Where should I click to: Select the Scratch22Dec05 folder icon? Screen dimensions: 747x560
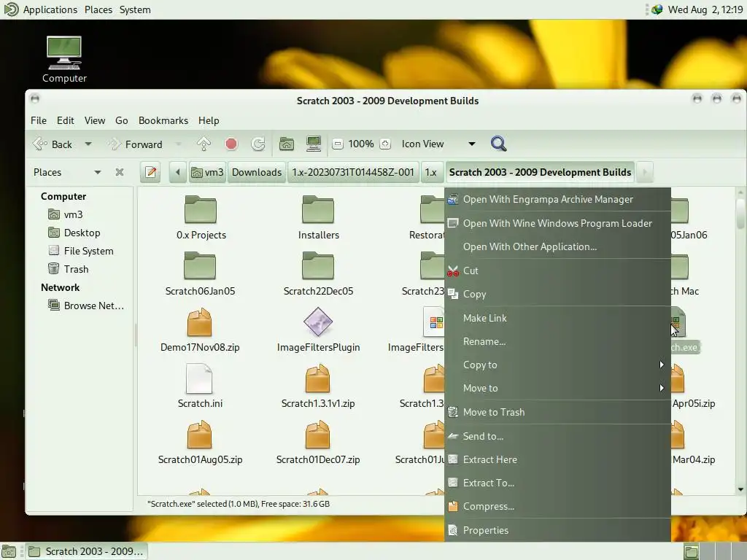point(318,265)
